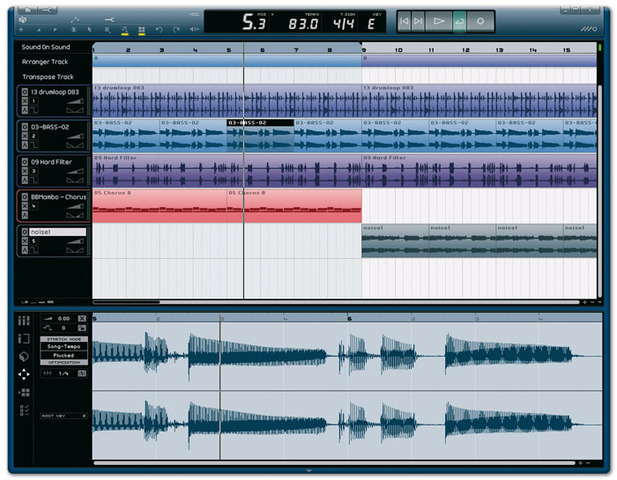617x480 pixels.
Task: Adjust volume fader of 13 drumloop 083
Action: coord(75,102)
